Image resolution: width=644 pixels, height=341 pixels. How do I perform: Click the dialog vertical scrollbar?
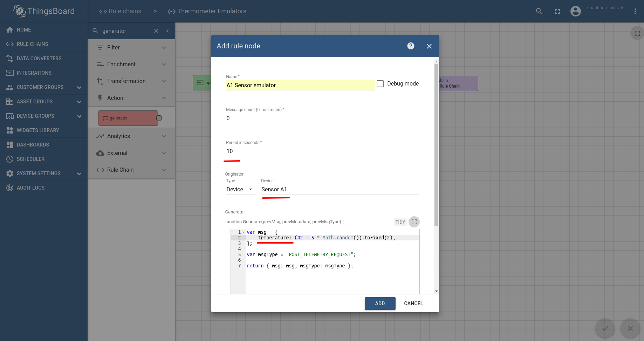[436, 145]
